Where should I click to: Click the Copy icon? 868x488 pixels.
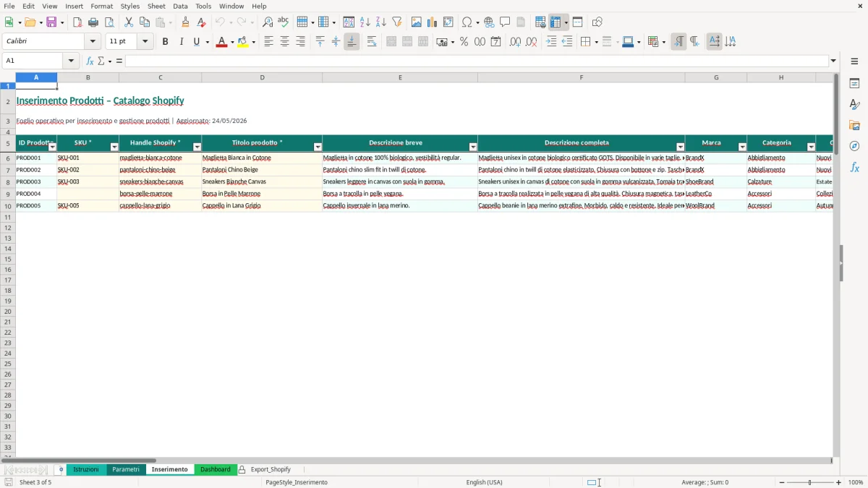[x=145, y=22]
